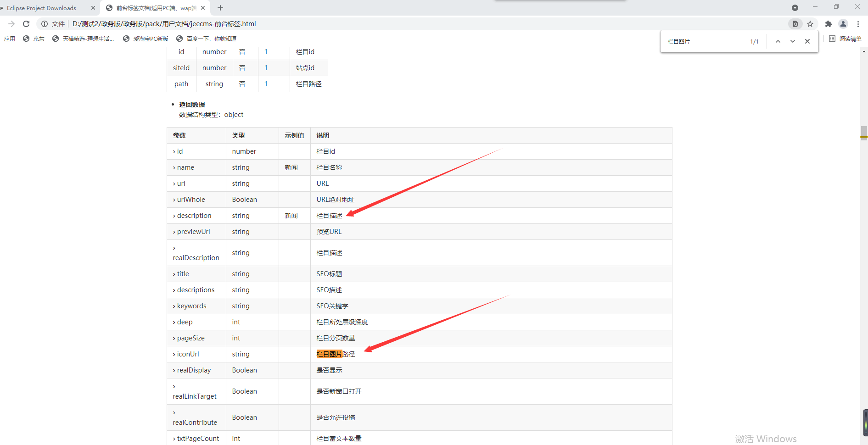Open the 京东 bookmark

click(x=34, y=39)
